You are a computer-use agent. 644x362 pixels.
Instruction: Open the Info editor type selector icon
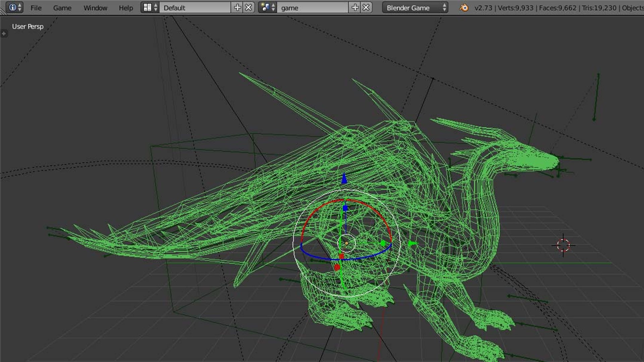pos(15,7)
